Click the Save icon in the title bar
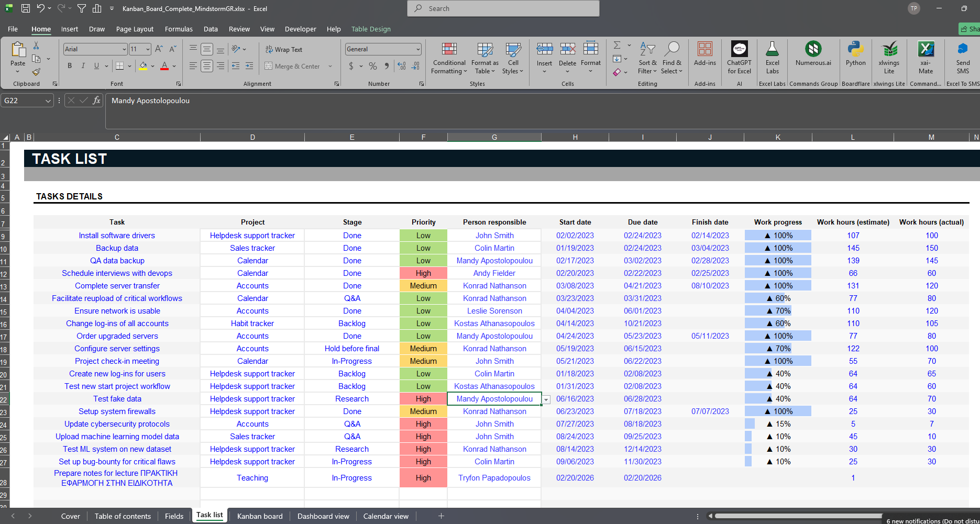Viewport: 980px width, 524px height. coord(25,8)
